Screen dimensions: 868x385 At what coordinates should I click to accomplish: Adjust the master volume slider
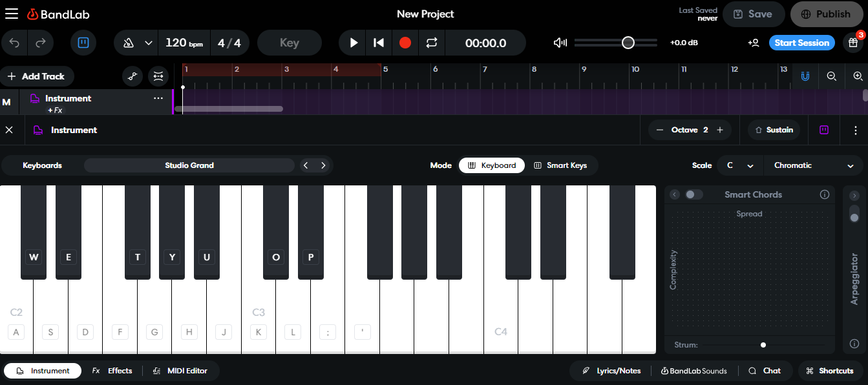(x=627, y=43)
